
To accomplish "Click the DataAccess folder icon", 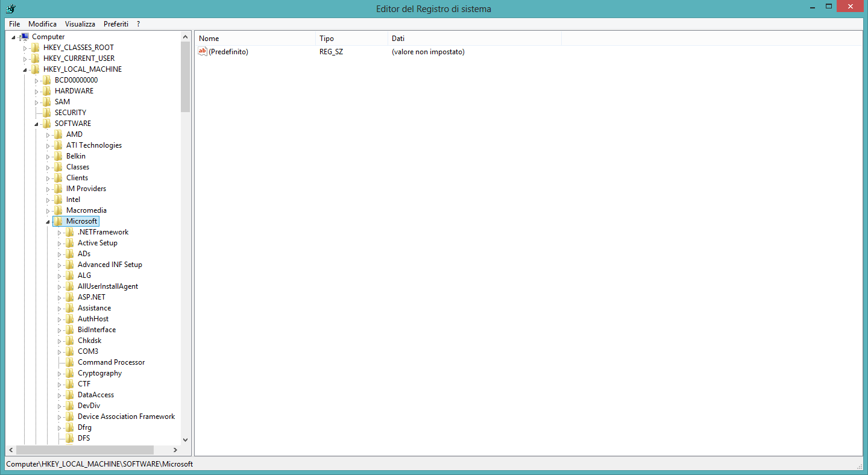I will [70, 395].
